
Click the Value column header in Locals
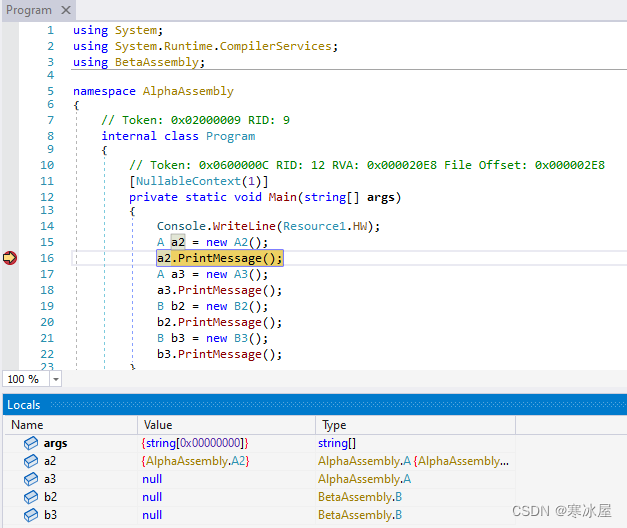[x=227, y=425]
